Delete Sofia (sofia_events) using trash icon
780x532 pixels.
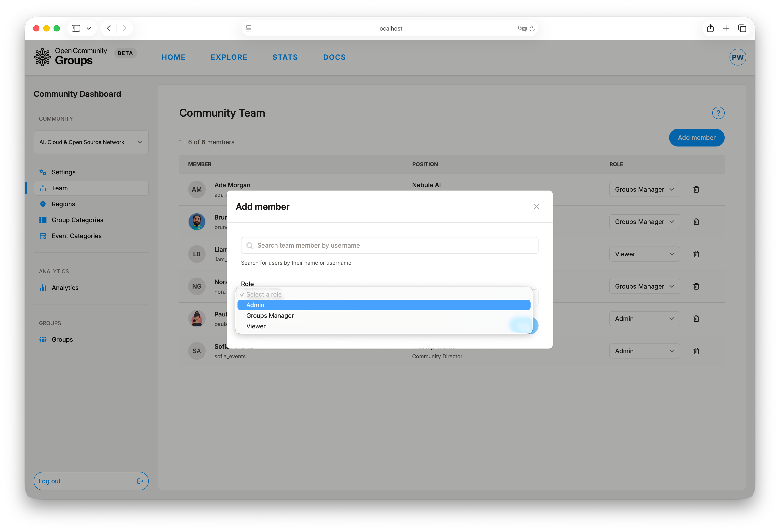[696, 351]
